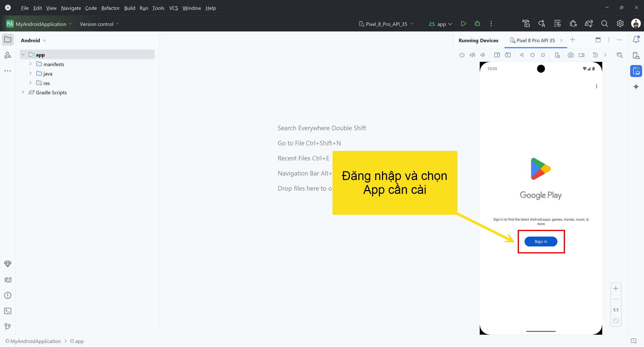The image size is (644, 347).
Task: Click the snapshots restore clock icon
Action: click(x=595, y=55)
